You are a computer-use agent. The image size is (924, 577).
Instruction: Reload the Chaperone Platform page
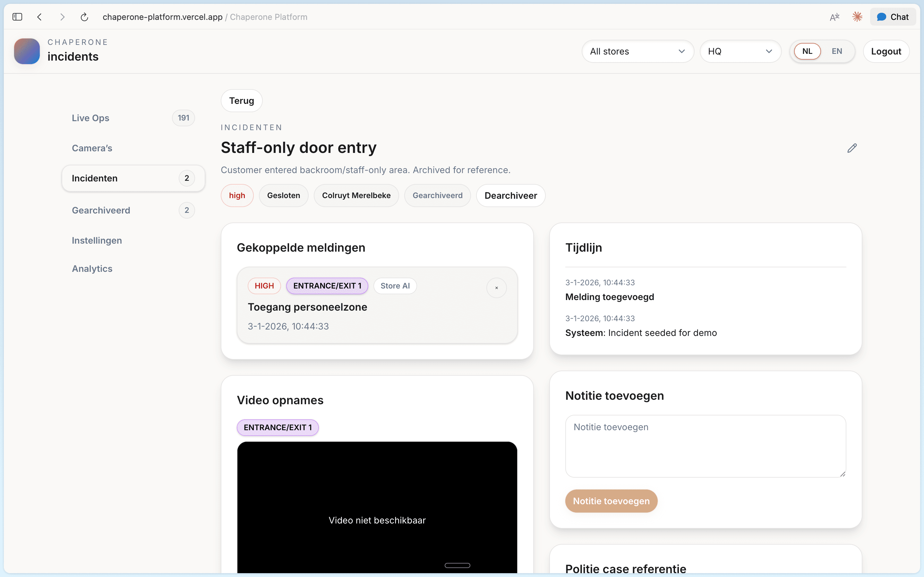pos(84,17)
